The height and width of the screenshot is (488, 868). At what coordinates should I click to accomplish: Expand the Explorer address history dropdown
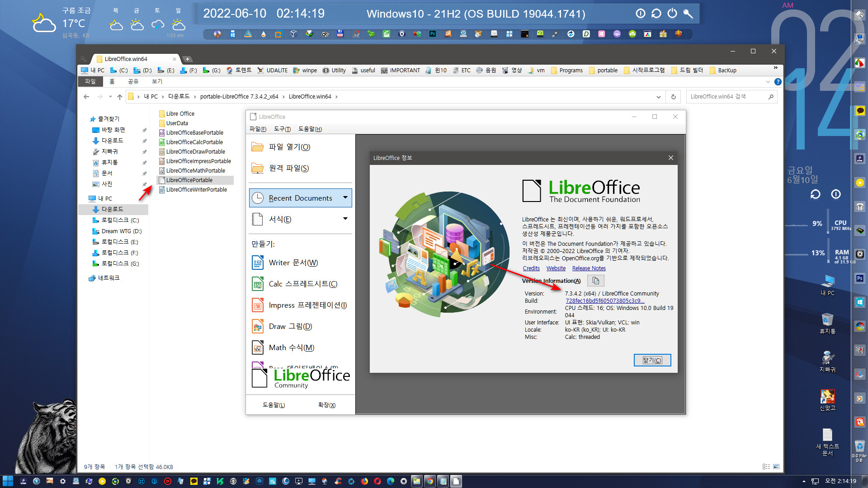[658, 97]
